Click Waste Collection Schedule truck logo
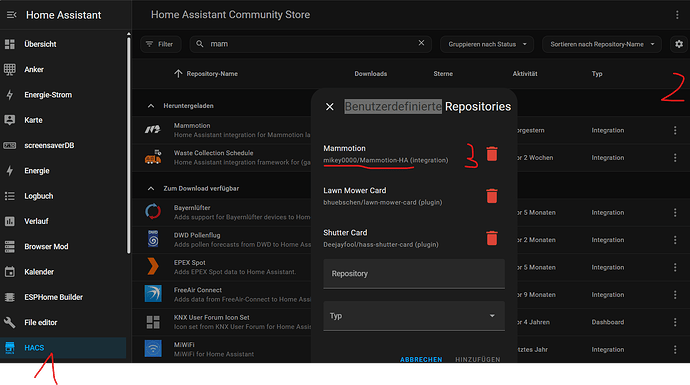Viewport: 690px width, 385px height. click(153, 157)
